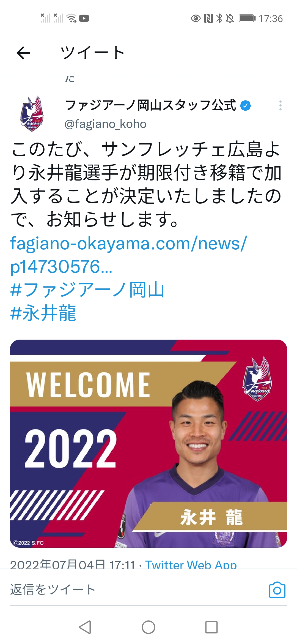Tap the Android back navigation triangle
Screen dimensions: 297x644
tap(85, 627)
